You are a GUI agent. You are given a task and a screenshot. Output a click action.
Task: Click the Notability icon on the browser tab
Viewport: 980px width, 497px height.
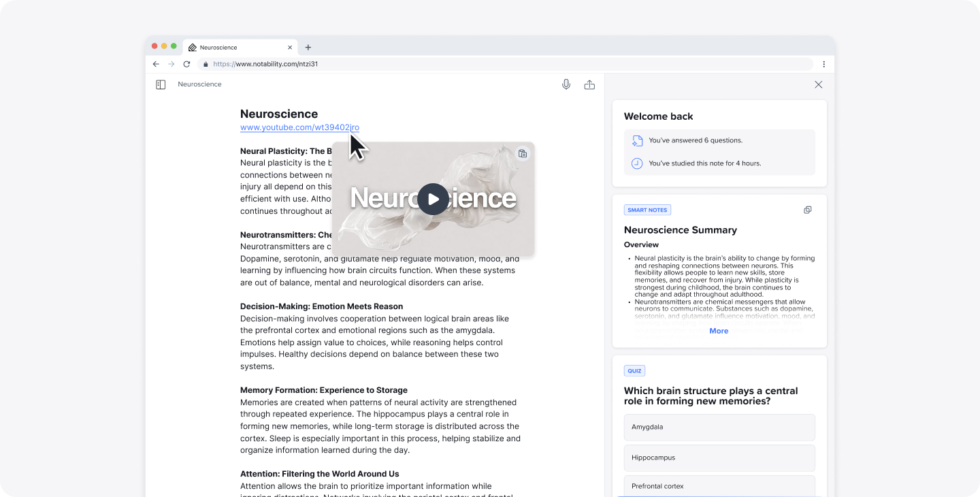pyautogui.click(x=193, y=47)
